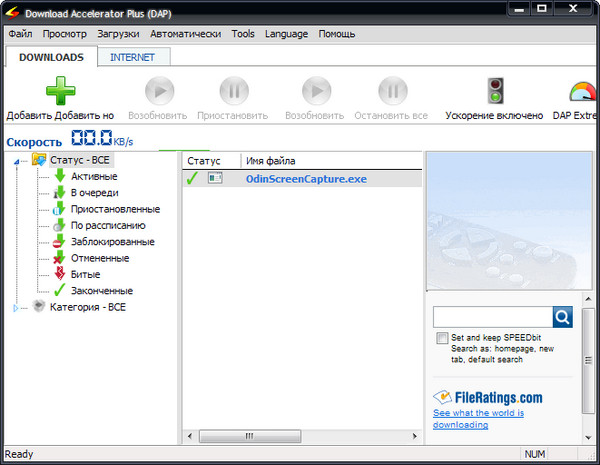This screenshot has width=600, height=465.
Task: Open the FileRatings.com link
Action: 488,397
